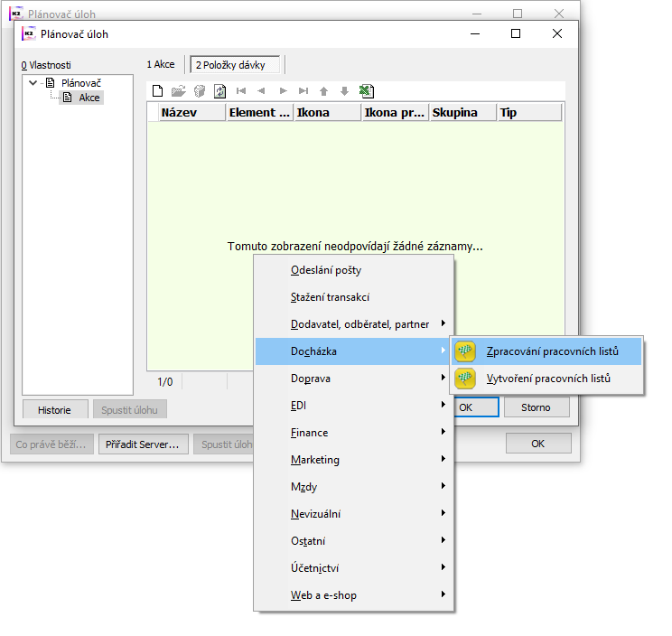The width and height of the screenshot is (672, 636).
Task: Click the Ikona column header
Action: 328,113
